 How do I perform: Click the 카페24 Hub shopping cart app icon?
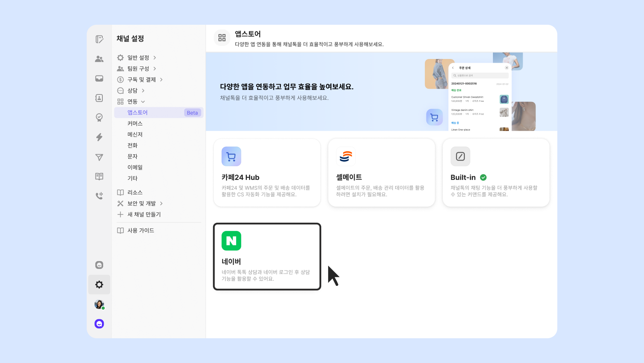click(231, 156)
